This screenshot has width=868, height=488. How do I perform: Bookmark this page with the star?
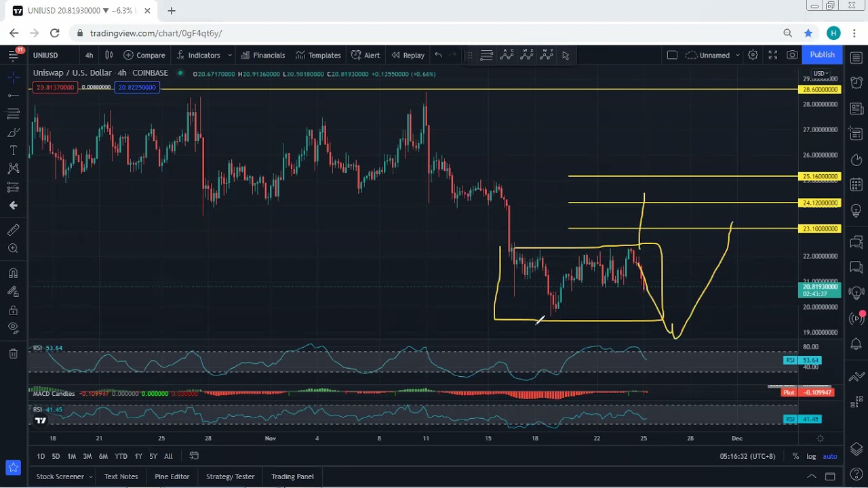click(808, 33)
